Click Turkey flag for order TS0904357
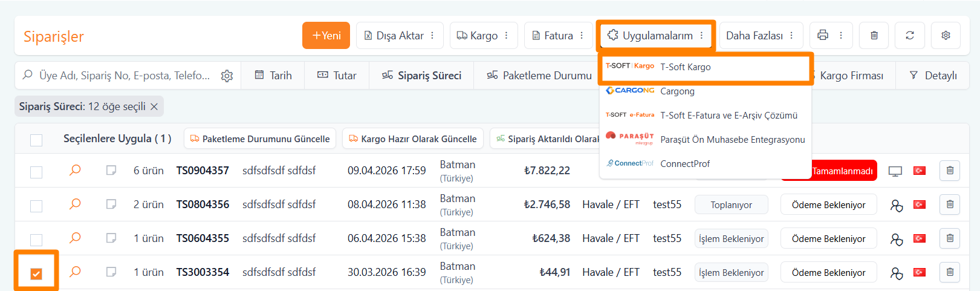 tap(920, 171)
